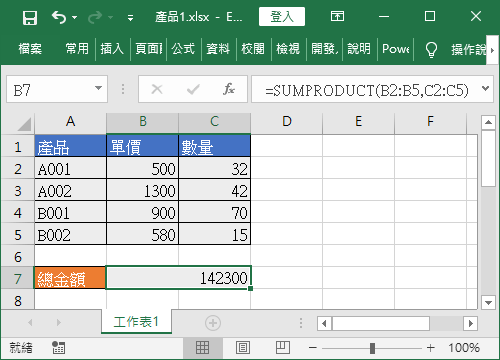Screen dimensions: 500x360
Task: Switch to the 插入 Insert tab
Action: pyautogui.click(x=112, y=49)
